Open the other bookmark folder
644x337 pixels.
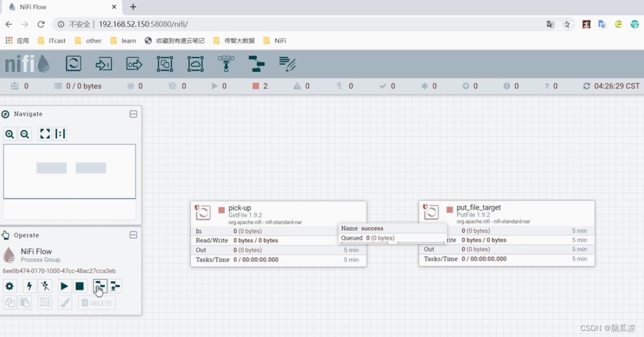88,41
